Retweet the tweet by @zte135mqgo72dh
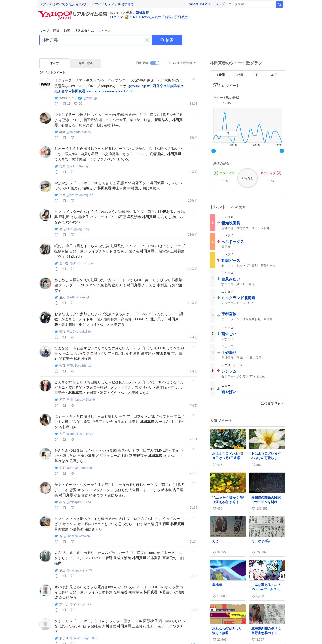 (64, 473)
